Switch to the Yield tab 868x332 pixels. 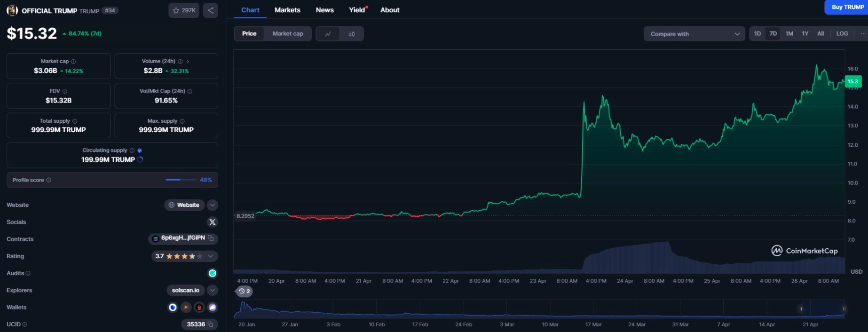point(357,10)
